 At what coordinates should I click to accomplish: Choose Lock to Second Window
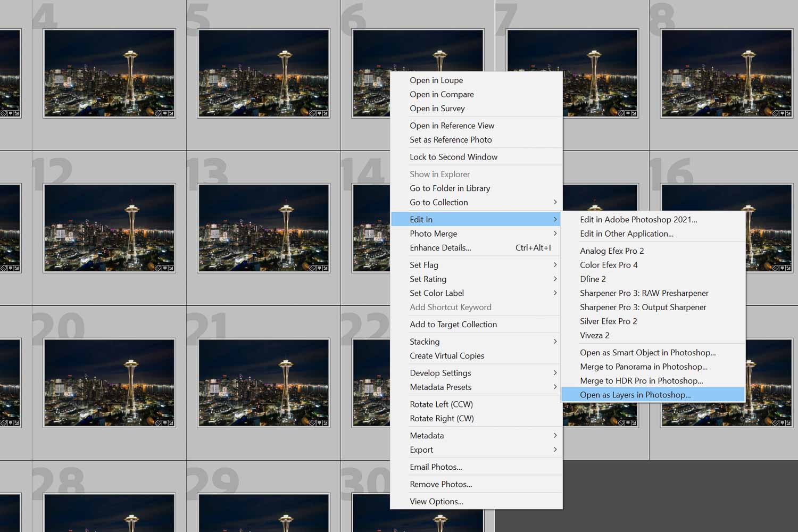pos(476,157)
